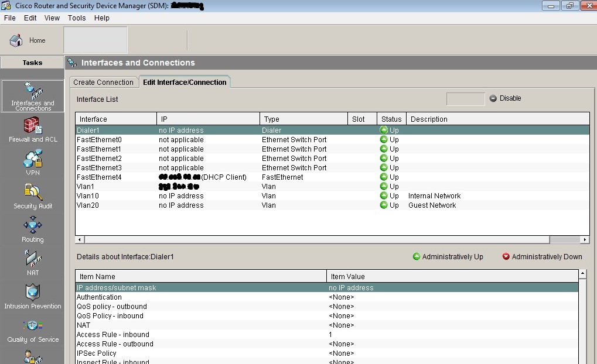
Task: Sort by the Description column header
Action: 497,119
